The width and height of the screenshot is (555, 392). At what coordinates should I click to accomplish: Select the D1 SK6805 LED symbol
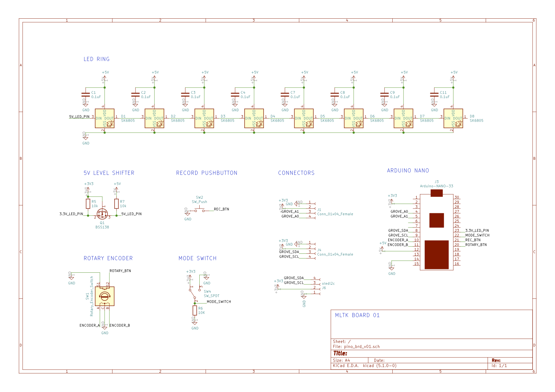[x=105, y=118]
